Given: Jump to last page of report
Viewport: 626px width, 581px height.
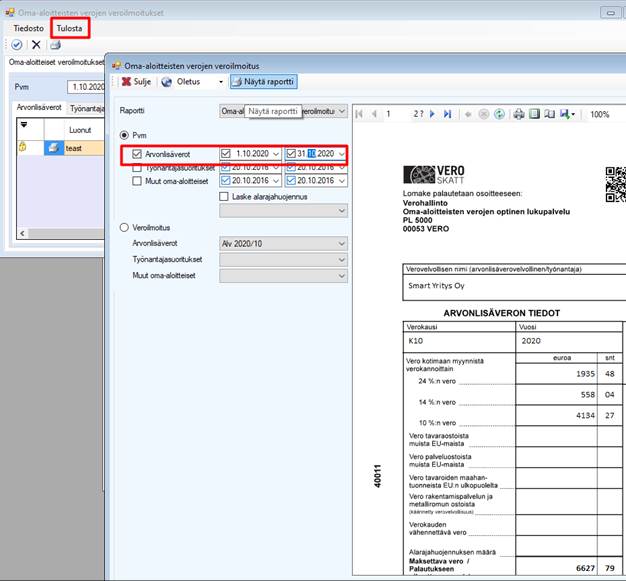Looking at the screenshot, I should [447, 114].
